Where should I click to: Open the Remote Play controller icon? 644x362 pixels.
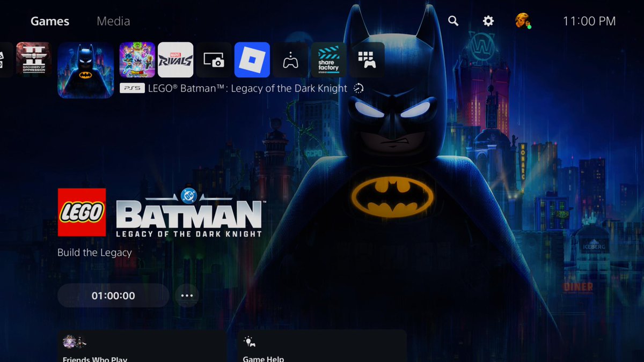point(290,60)
